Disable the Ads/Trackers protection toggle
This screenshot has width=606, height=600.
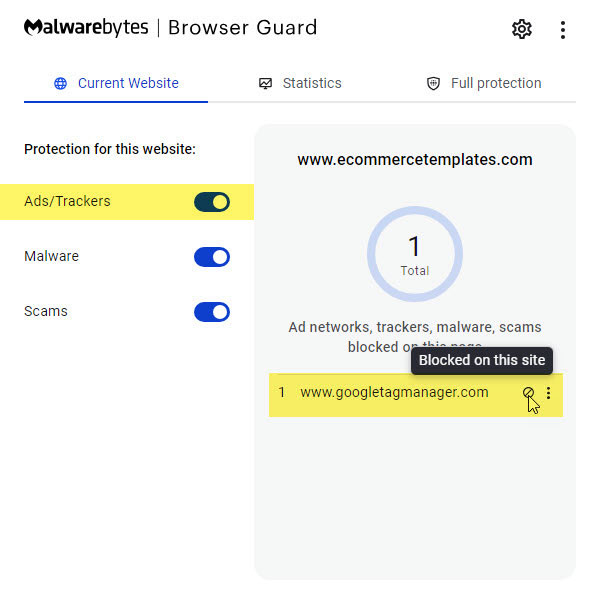tap(212, 202)
